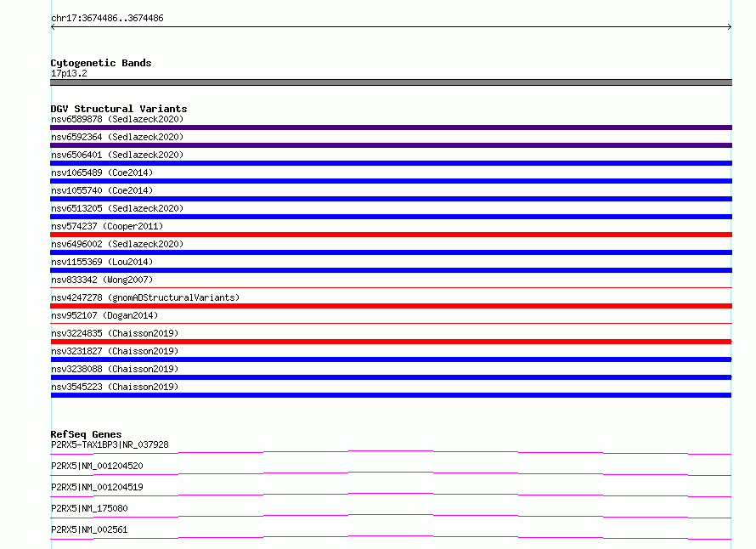Click the purple bar under nsv6589878
Viewport: 756px width, 549px height.
click(x=391, y=127)
